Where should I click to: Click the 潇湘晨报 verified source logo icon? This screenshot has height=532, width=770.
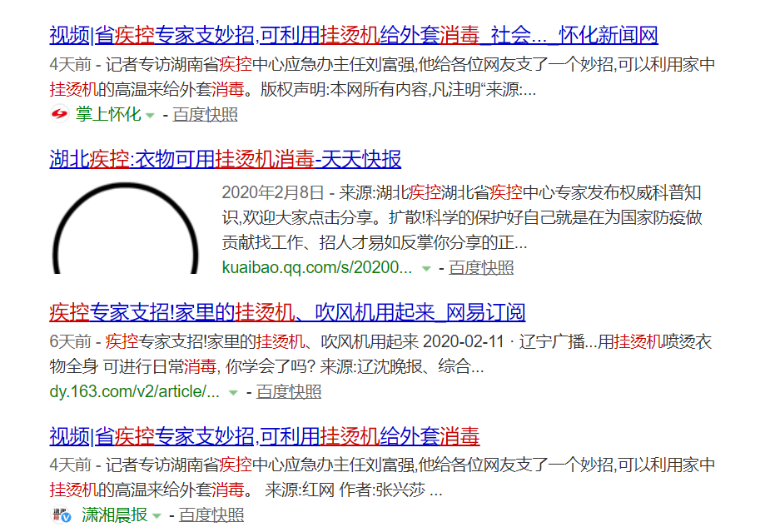click(x=62, y=515)
